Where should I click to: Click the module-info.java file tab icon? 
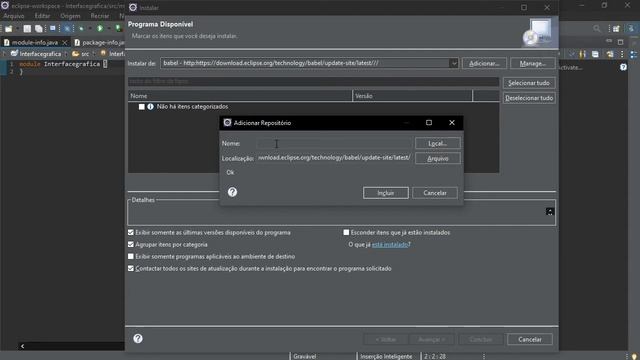coord(7,42)
